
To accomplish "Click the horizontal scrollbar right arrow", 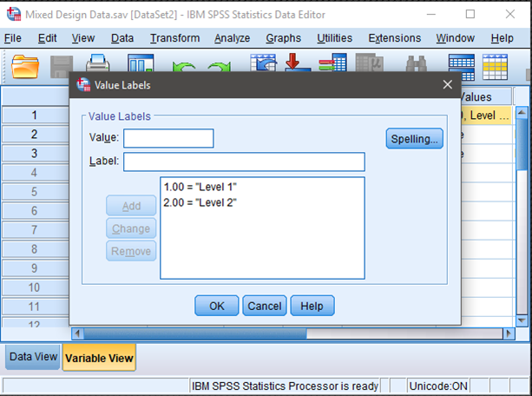I will 509,333.
